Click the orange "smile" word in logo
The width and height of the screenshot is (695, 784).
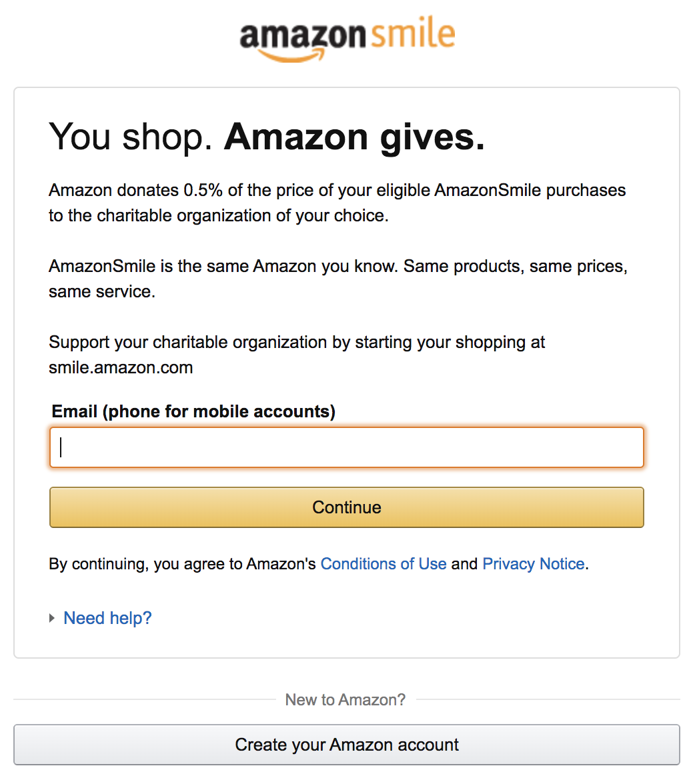(413, 35)
